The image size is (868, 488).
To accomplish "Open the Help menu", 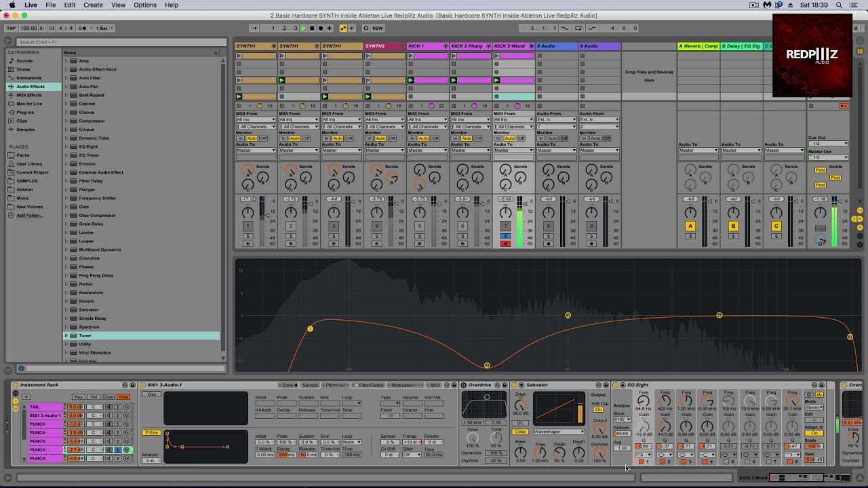I will tap(172, 5).
